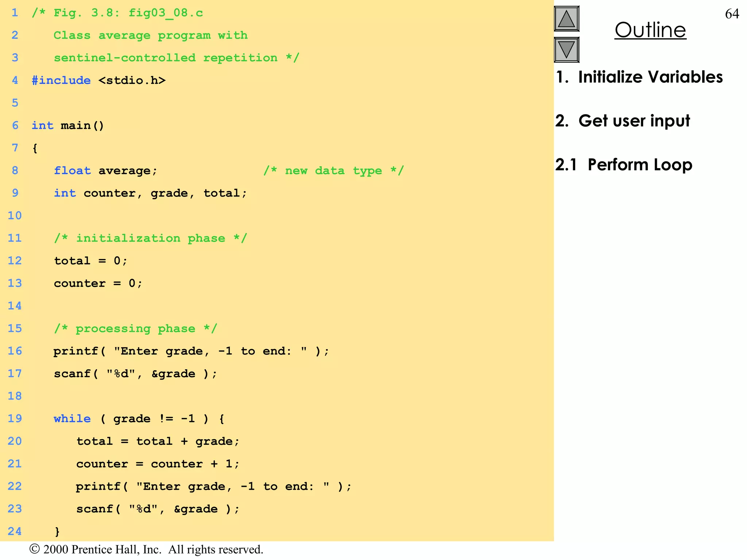The width and height of the screenshot is (747, 560).
Task: Click the 'float average;' declaration
Action: tap(105, 171)
